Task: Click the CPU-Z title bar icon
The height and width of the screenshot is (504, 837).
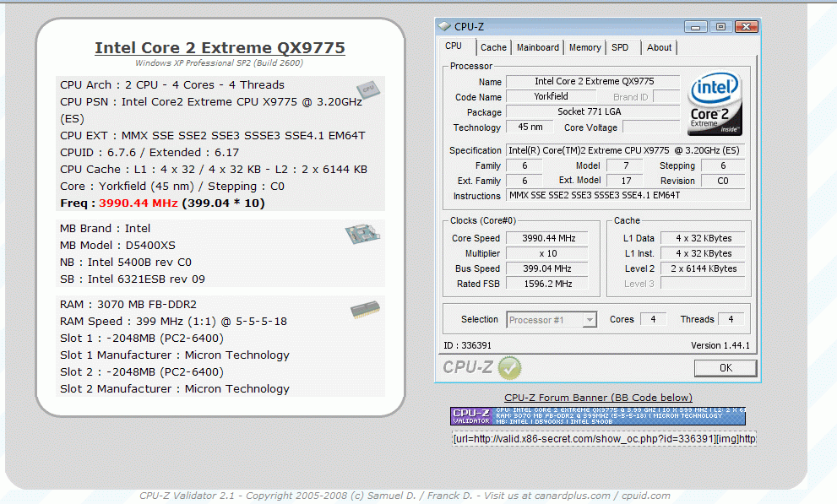Action: (444, 26)
